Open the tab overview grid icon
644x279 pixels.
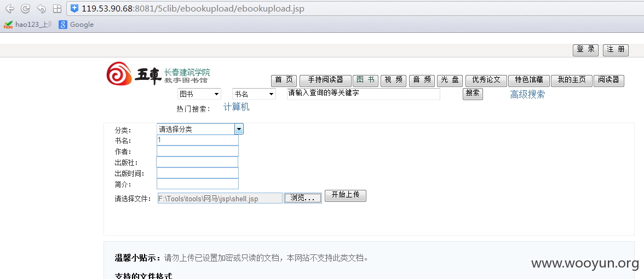pyautogui.click(x=57, y=8)
